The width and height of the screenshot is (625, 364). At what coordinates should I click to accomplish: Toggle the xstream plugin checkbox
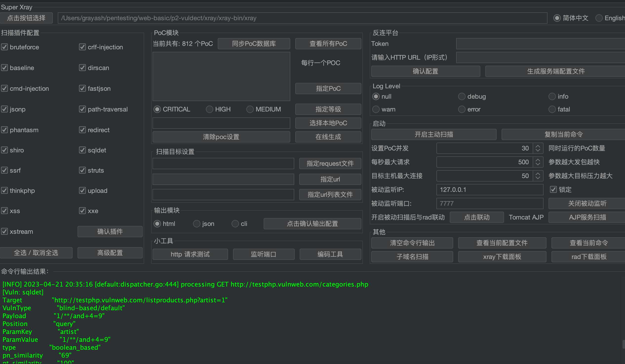(4, 231)
